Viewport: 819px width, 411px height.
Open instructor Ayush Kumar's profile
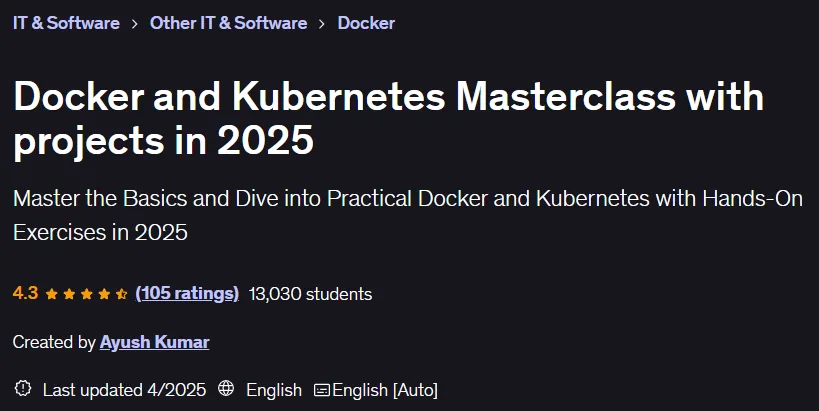155,342
